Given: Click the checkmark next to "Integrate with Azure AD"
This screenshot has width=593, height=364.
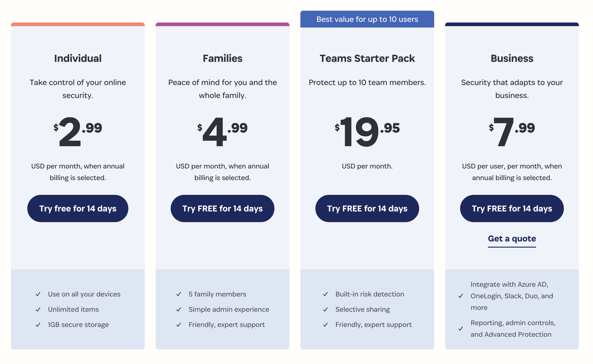Looking at the screenshot, I should (x=461, y=296).
